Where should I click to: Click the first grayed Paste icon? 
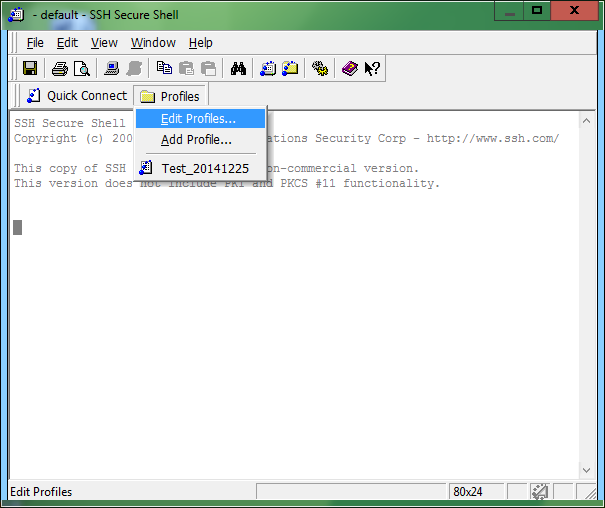coord(186,69)
